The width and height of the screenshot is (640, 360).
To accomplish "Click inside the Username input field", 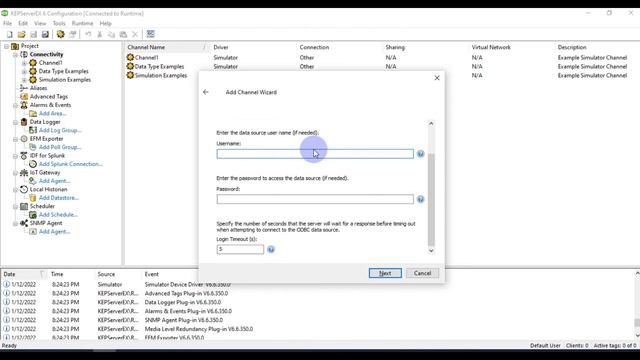I will click(315, 154).
